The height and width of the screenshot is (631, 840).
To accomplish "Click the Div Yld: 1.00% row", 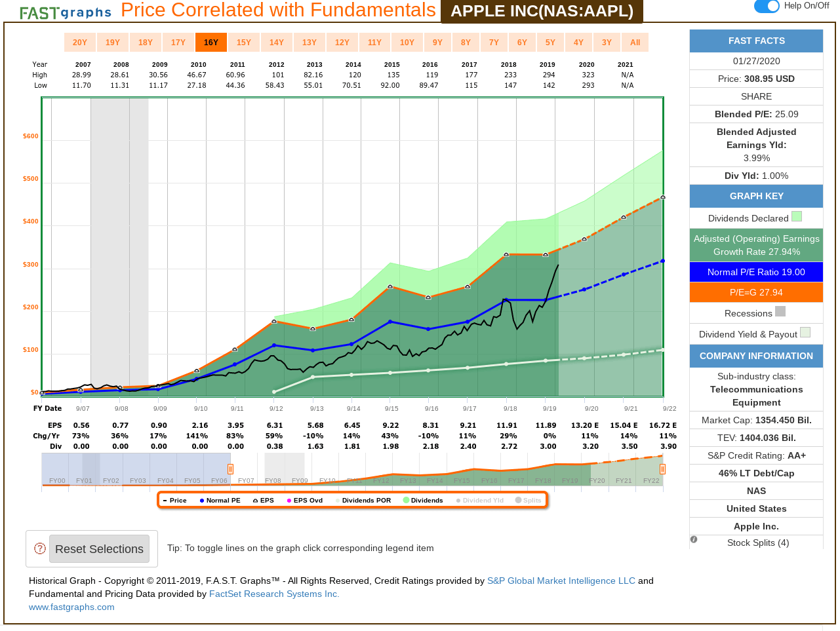I will 756,176.
